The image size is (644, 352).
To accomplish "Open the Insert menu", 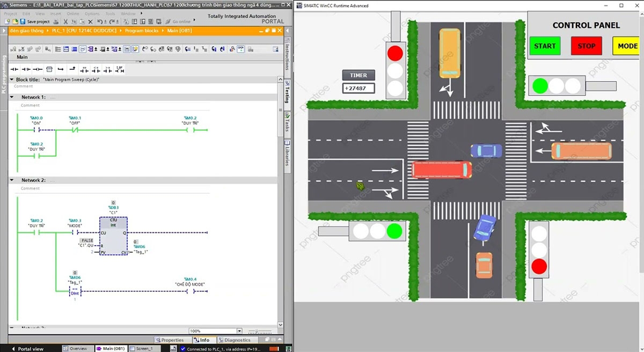I will tap(56, 13).
